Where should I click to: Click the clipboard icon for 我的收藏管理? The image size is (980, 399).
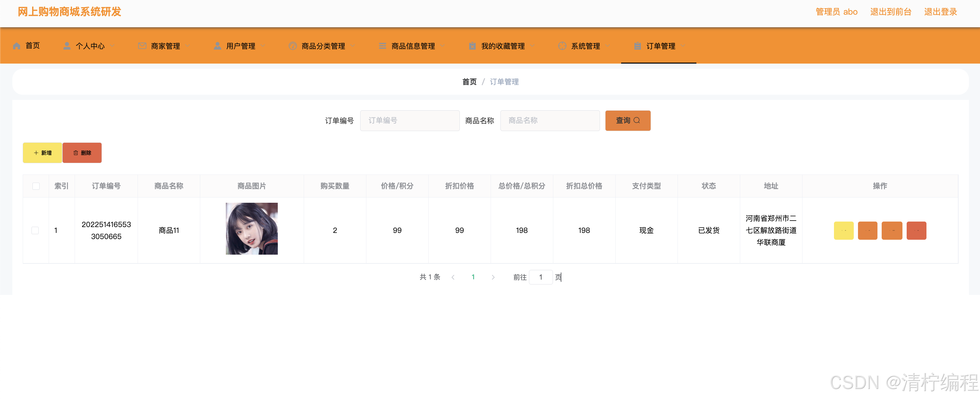472,46
